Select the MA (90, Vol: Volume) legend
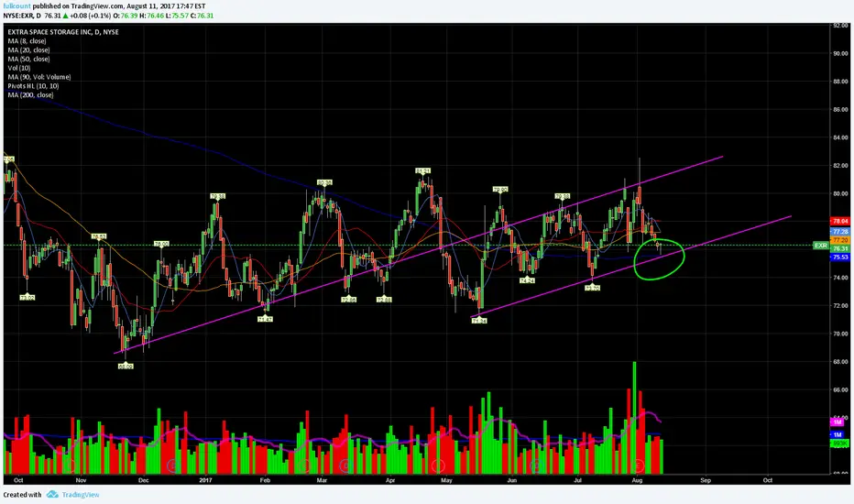This screenshot has width=854, height=504. (x=39, y=77)
